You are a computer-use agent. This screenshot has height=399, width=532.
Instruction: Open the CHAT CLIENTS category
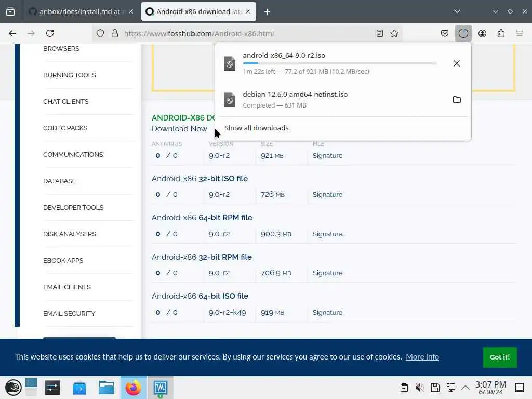[x=66, y=101]
